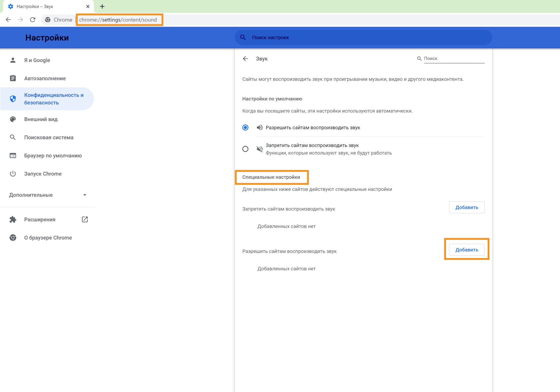
Task: Open Расширения via the puzzle piece icon
Action: pos(13,219)
